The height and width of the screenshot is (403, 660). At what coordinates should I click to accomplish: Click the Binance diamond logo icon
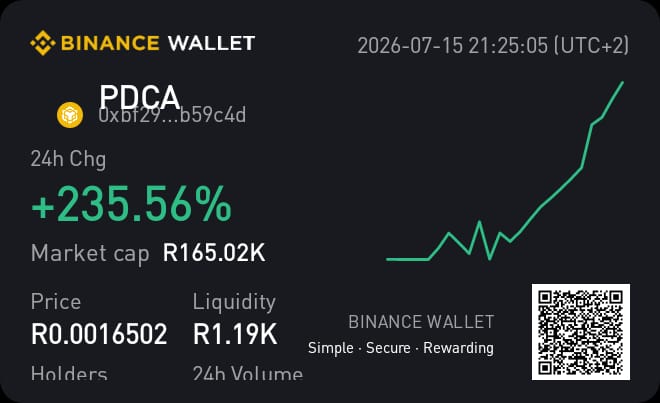(x=43, y=43)
